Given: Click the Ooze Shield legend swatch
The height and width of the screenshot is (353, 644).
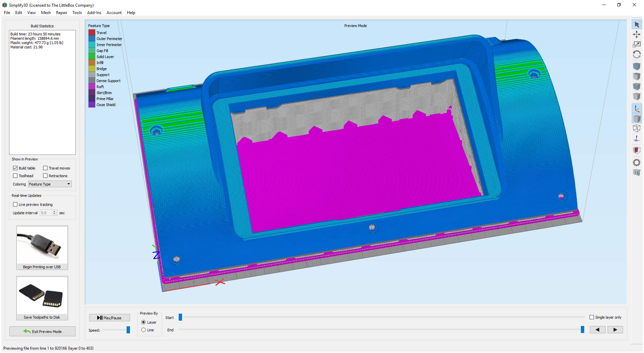Looking at the screenshot, I should pyautogui.click(x=92, y=105).
